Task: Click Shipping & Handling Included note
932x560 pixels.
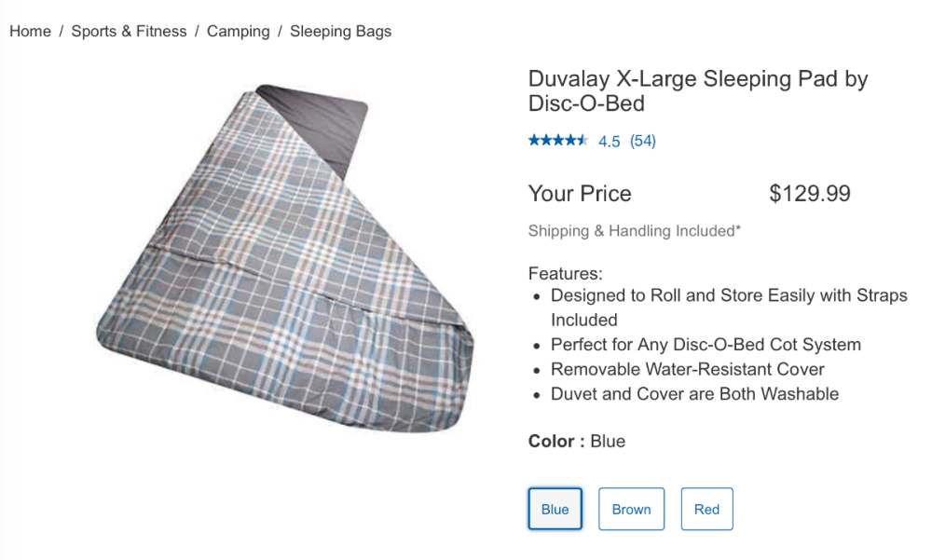Action: pyautogui.click(x=634, y=231)
